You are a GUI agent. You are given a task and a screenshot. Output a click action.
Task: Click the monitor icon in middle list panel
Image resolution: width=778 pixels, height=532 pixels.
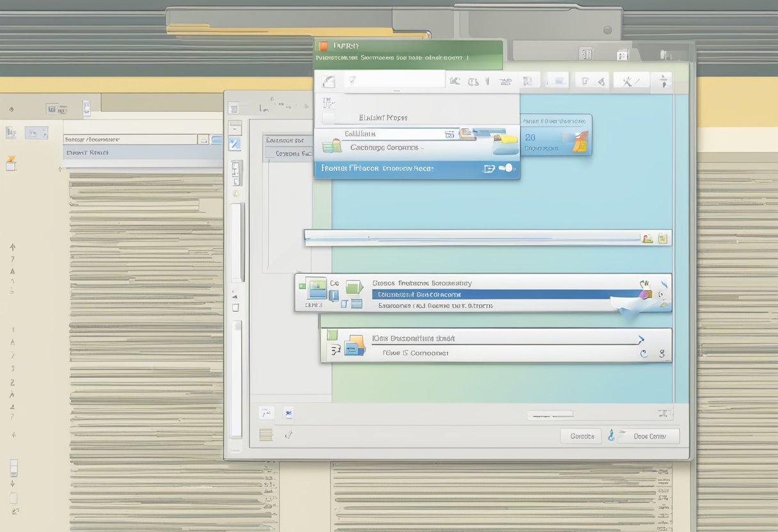tap(317, 288)
